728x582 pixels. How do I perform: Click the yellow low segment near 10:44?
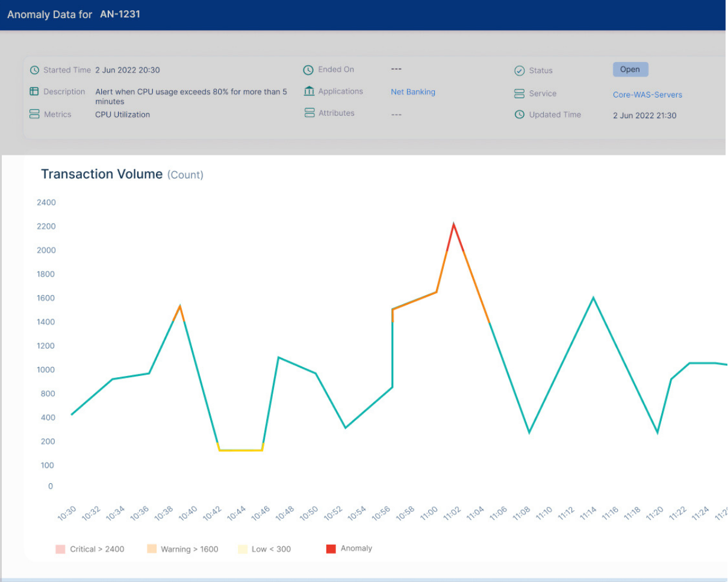tap(240, 450)
